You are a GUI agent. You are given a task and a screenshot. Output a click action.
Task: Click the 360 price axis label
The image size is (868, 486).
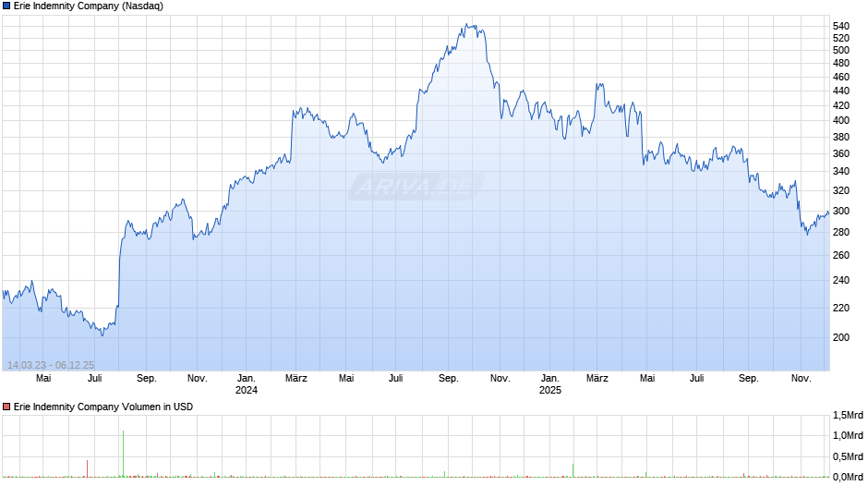[x=841, y=153]
